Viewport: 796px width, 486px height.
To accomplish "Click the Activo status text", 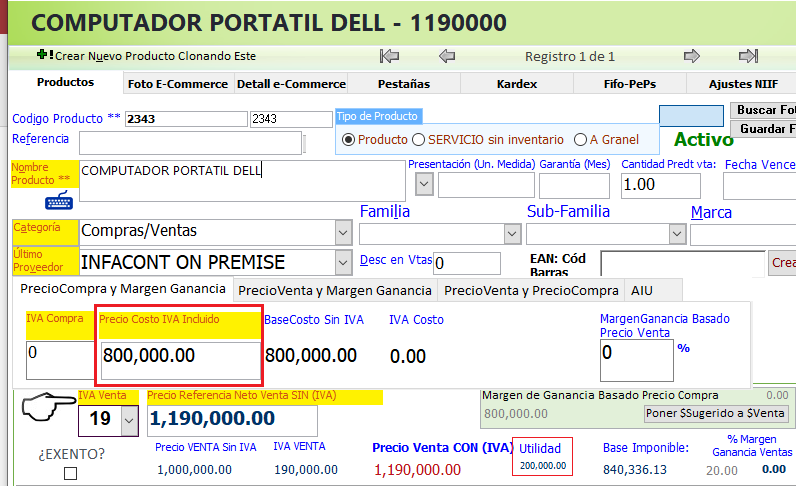I will coord(704,139).
